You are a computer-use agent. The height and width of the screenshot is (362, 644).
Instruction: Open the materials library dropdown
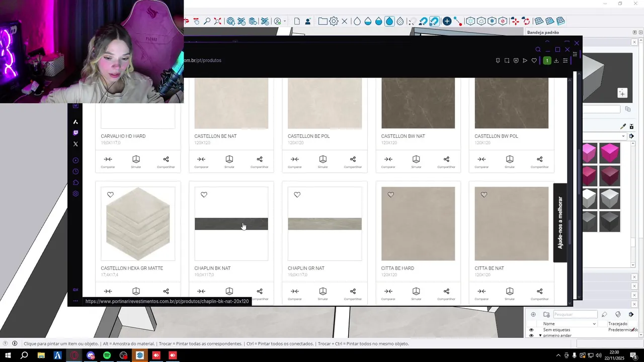tap(623, 136)
